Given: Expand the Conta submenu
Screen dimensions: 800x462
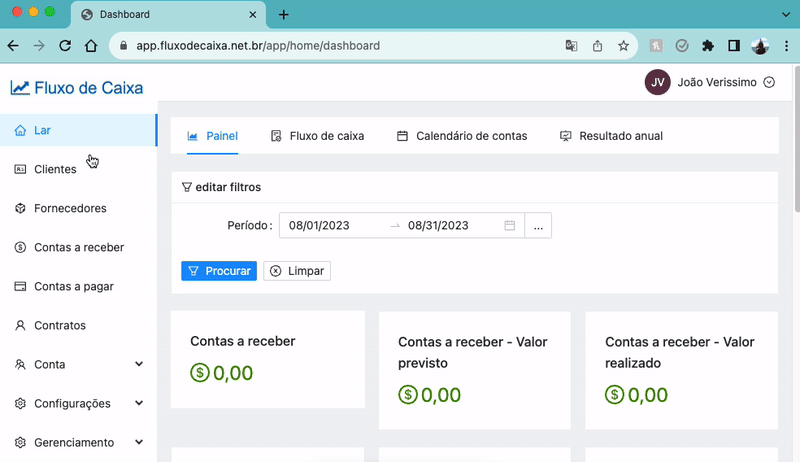Looking at the screenshot, I should (78, 365).
